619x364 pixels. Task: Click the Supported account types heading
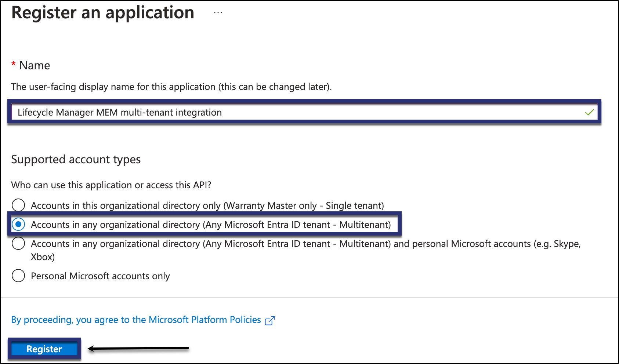(x=76, y=160)
